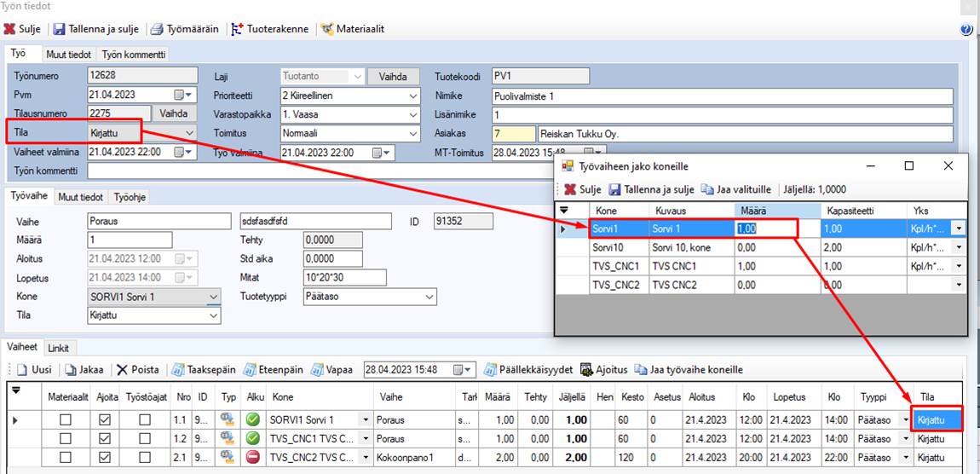The width and height of the screenshot is (980, 474).
Task: Untick Ajoita checkbox for Kokoonpano1 row
Action: pos(105,458)
